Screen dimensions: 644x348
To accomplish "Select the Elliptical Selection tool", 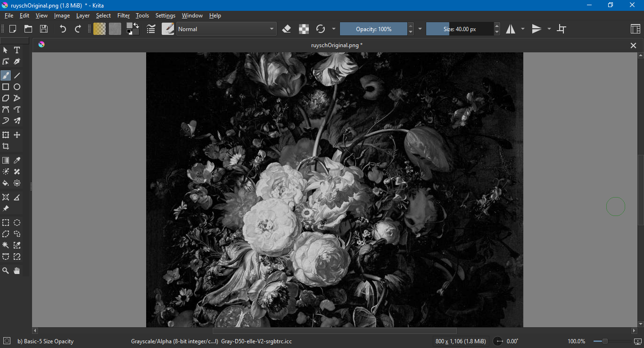I will pyautogui.click(x=17, y=223).
